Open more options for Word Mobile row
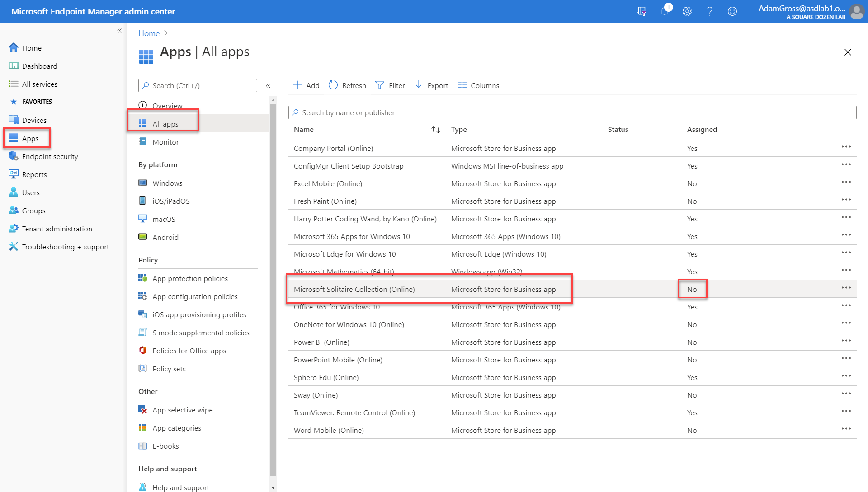This screenshot has height=492, width=868. [846, 429]
